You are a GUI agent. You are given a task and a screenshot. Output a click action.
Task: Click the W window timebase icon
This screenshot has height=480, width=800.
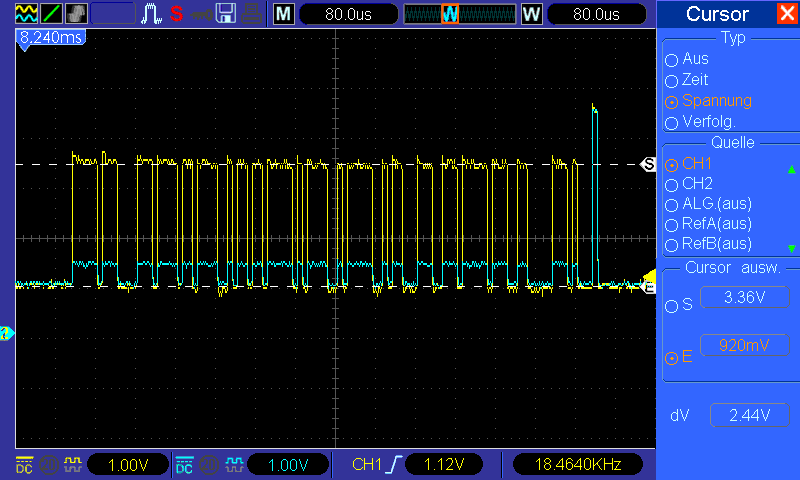(x=532, y=14)
